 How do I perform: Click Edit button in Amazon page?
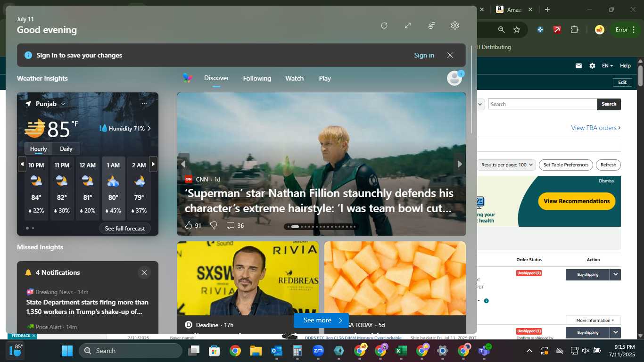tap(622, 82)
